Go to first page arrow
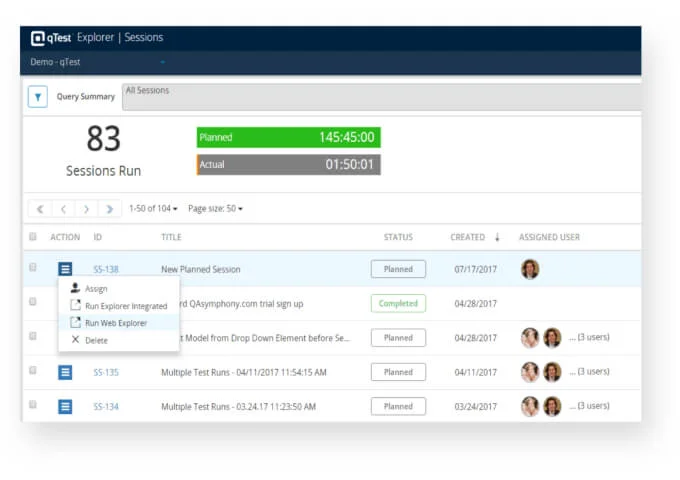The image size is (680, 480). point(40,209)
